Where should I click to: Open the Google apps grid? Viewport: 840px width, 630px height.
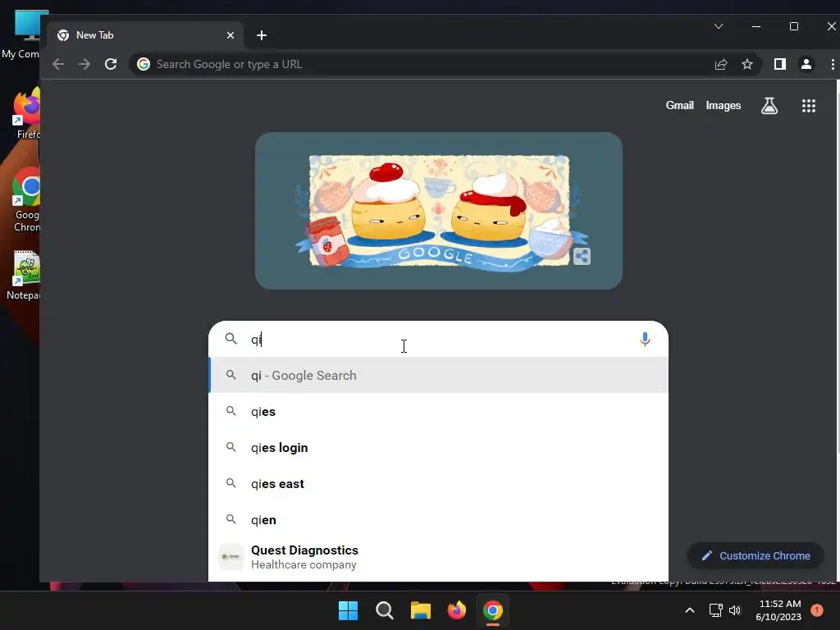pyautogui.click(x=808, y=106)
